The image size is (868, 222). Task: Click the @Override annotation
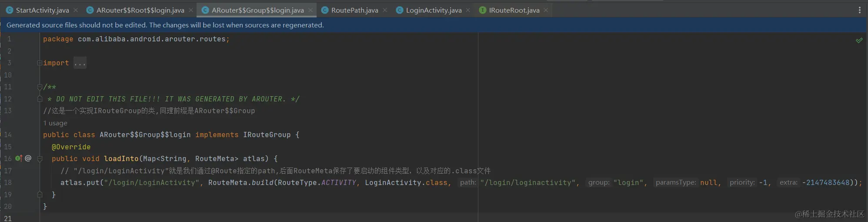pyautogui.click(x=71, y=147)
